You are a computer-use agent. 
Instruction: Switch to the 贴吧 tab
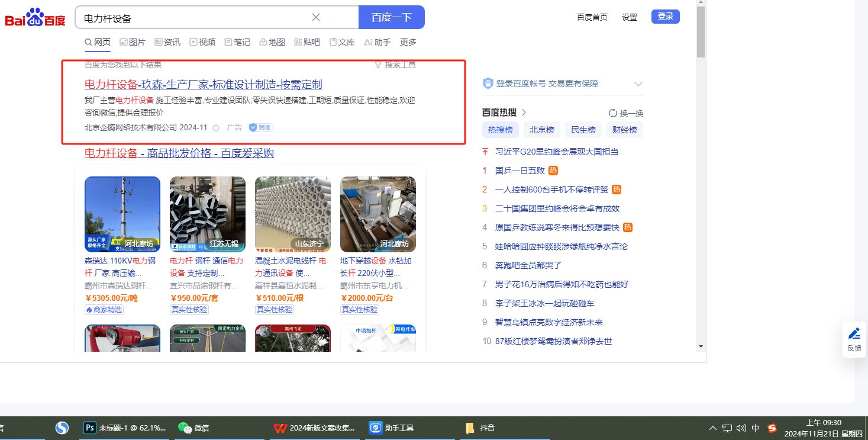click(x=307, y=42)
